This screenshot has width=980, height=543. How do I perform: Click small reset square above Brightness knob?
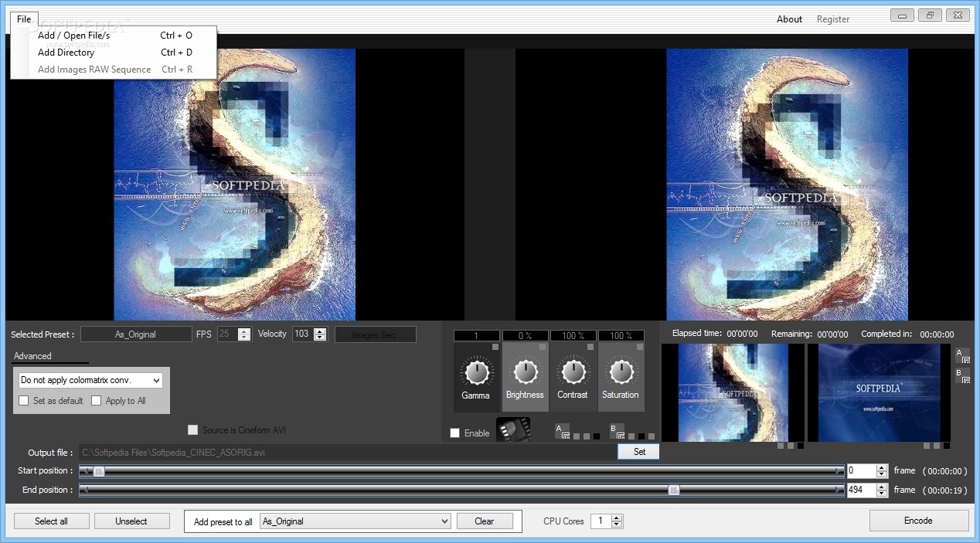tap(543, 347)
